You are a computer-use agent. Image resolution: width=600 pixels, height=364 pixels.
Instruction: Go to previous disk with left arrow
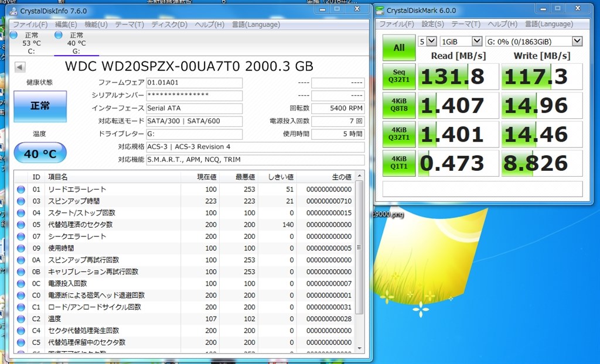coord(20,67)
